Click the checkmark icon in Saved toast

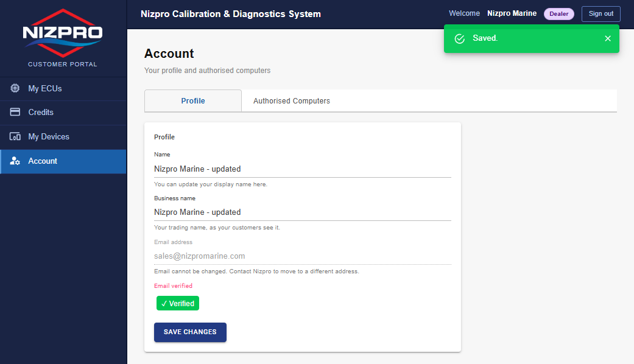pos(460,38)
